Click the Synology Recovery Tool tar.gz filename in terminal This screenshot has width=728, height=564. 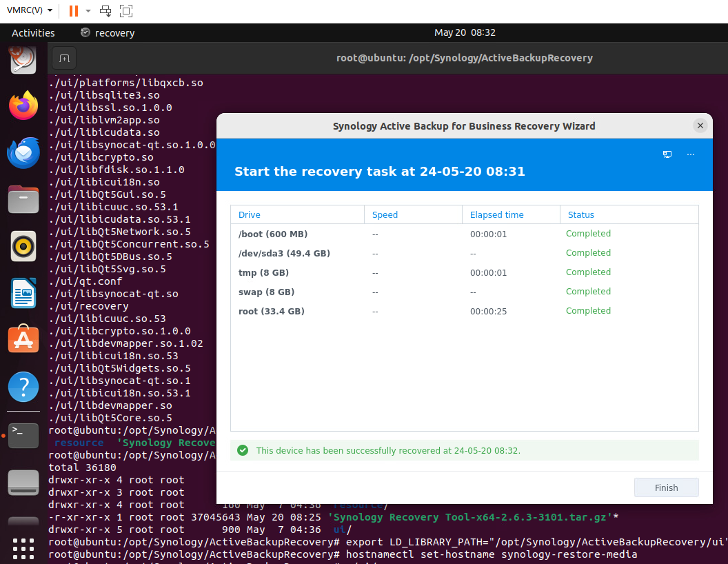470,517
